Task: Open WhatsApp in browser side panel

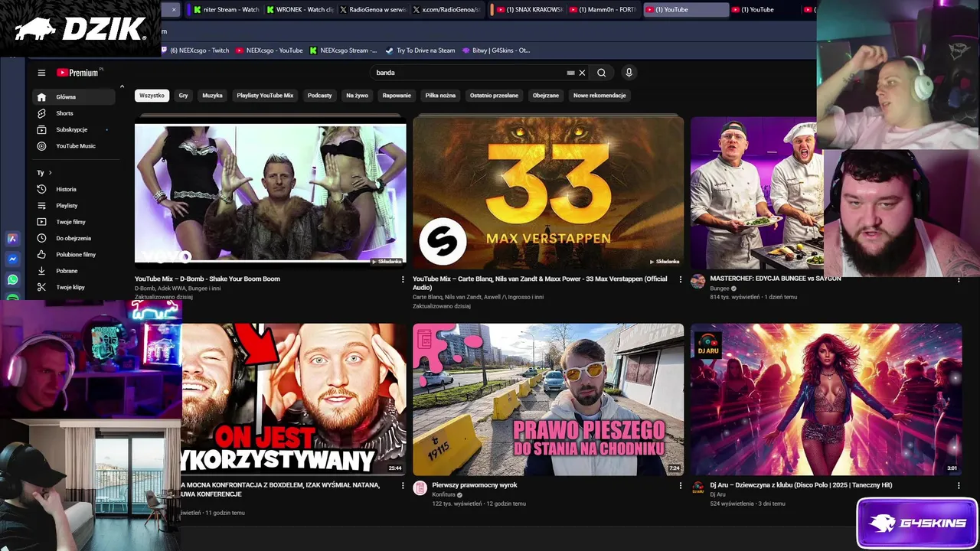Action: (x=12, y=279)
